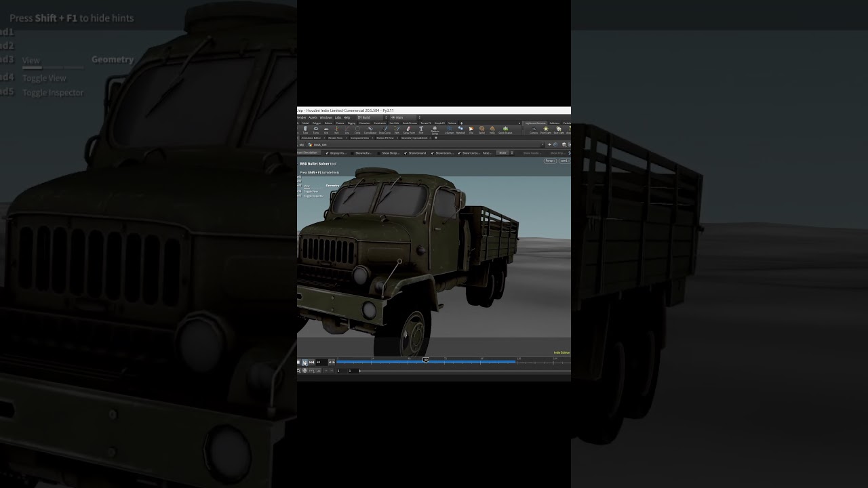Enable Show Active checkbox
This screenshot has width=868, height=488.
click(353, 153)
